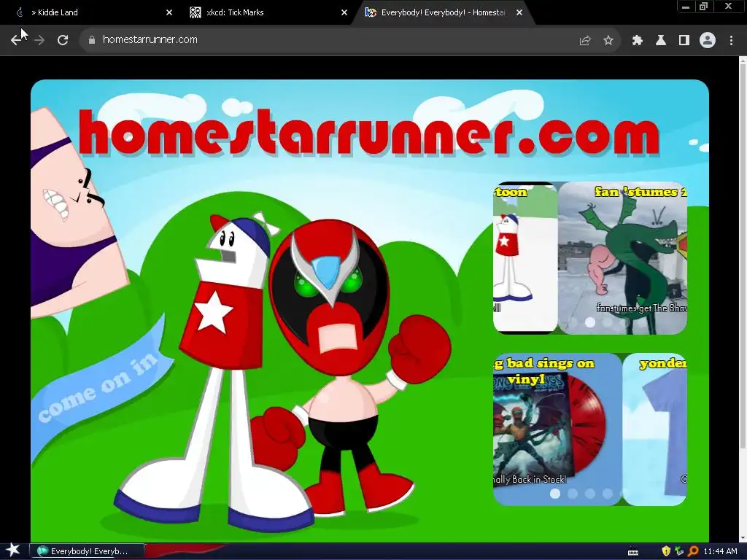Close the xkcd: Tick Marks tab
The image size is (747, 560).
point(344,12)
